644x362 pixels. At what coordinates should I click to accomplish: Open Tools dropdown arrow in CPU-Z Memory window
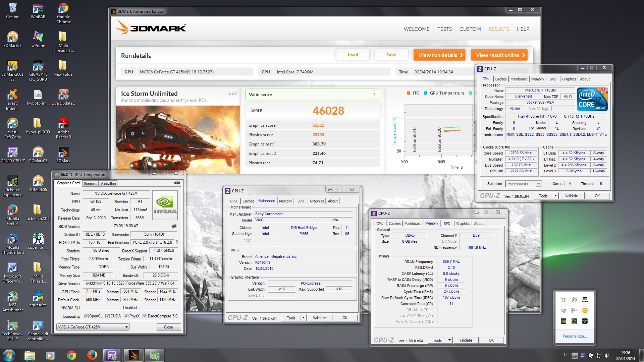449,340
